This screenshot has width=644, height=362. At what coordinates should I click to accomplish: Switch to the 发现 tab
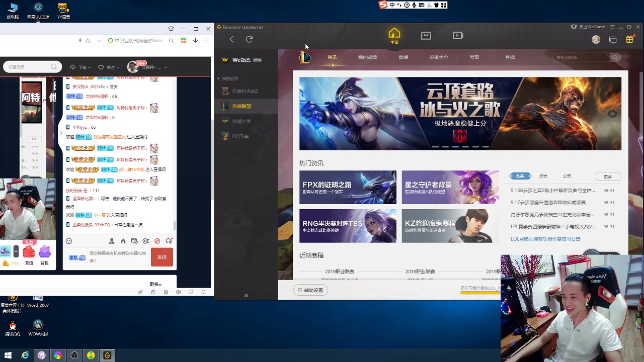(x=474, y=57)
